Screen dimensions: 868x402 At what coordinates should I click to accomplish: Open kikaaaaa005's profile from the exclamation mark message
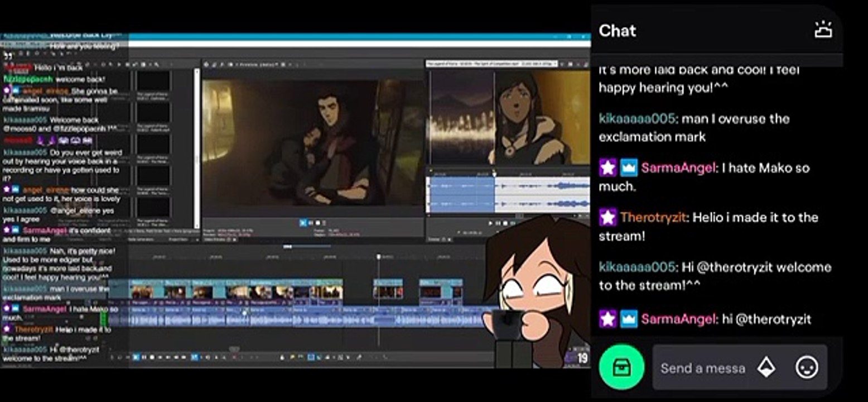(x=638, y=118)
